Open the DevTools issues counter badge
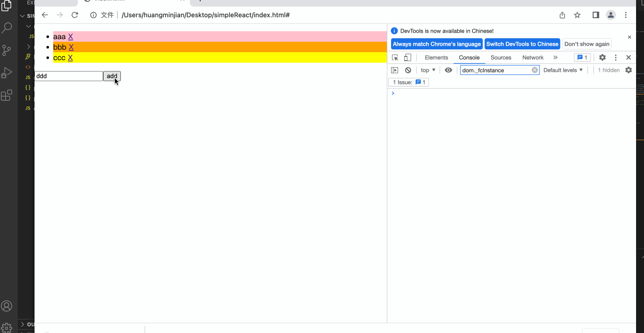This screenshot has width=644, height=333. [582, 57]
